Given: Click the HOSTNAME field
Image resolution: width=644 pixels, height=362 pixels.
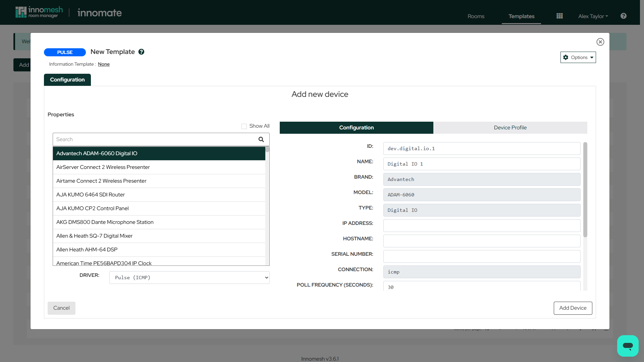Looking at the screenshot, I should click(x=482, y=241).
